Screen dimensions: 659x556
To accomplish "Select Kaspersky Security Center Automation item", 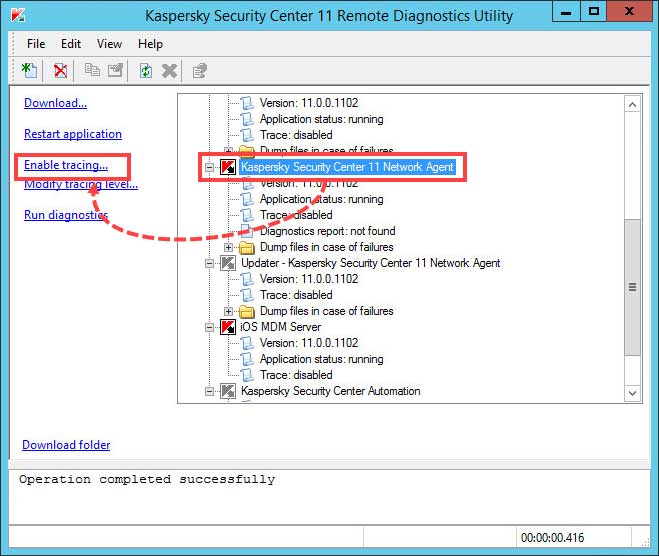I will coord(330,391).
